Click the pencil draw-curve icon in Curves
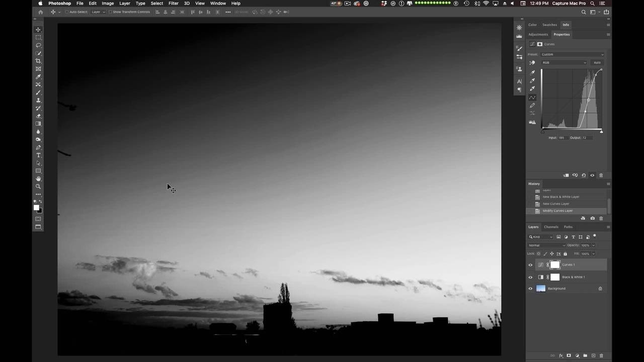 click(x=532, y=105)
